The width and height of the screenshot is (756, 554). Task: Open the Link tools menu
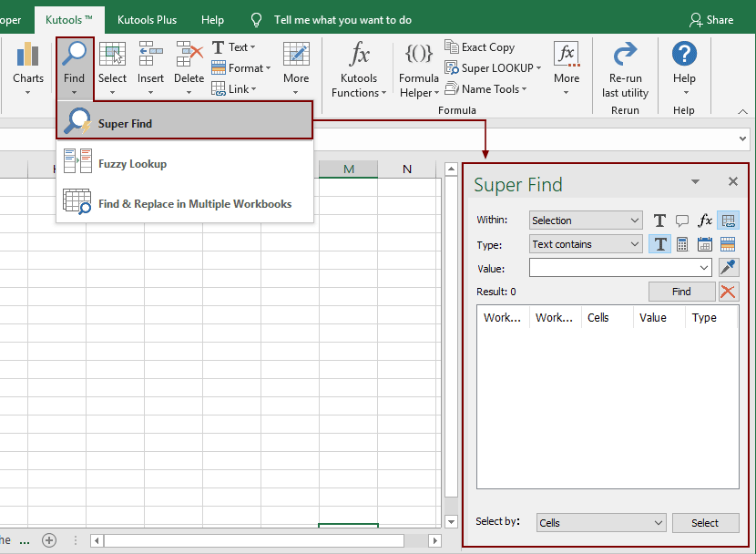pos(234,89)
